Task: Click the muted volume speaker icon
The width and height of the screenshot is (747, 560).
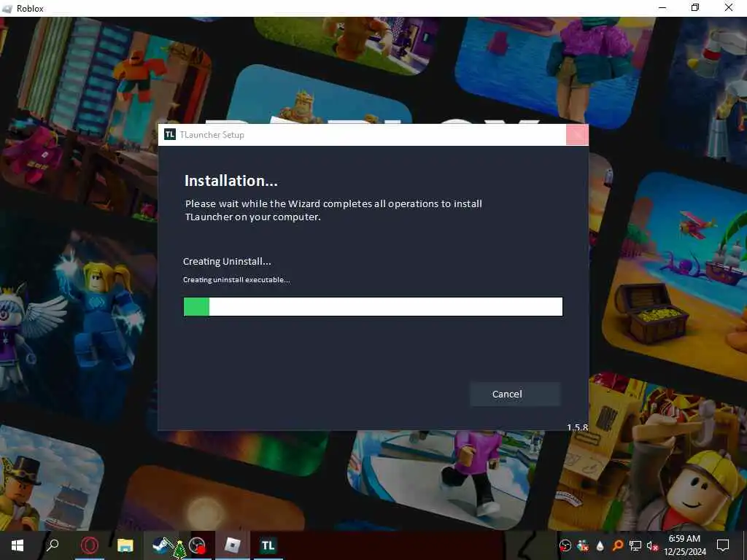Action: (652, 545)
